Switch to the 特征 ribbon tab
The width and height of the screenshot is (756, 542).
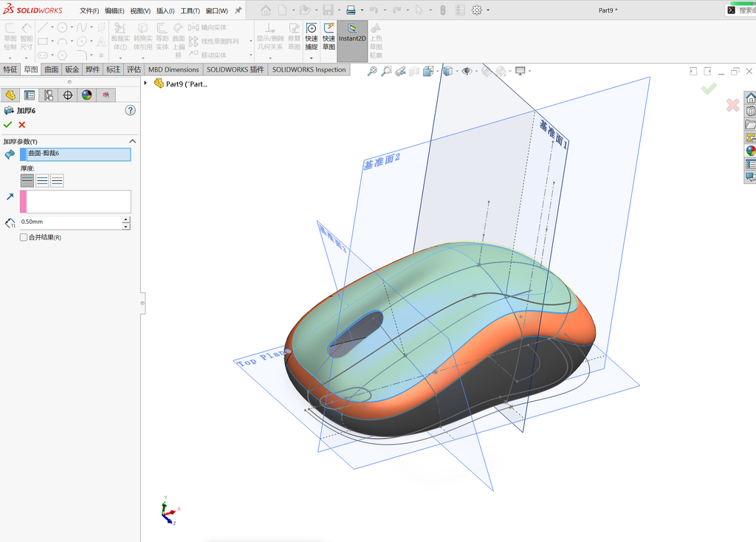coord(10,69)
